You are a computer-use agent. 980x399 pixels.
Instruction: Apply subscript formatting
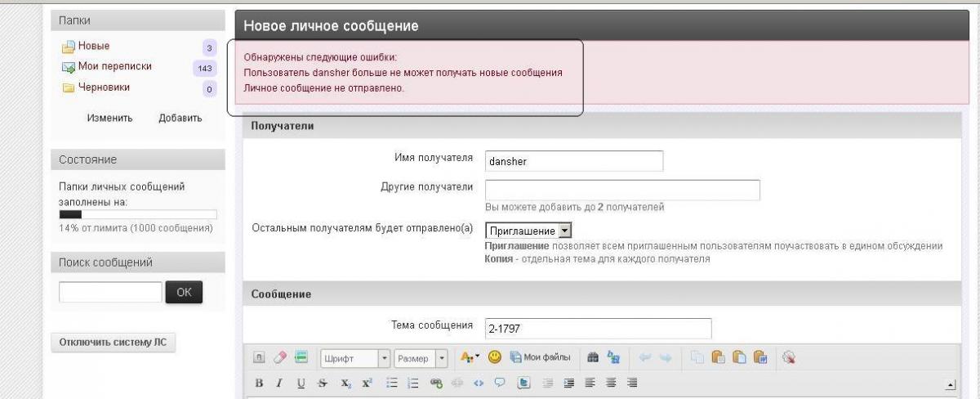(345, 383)
